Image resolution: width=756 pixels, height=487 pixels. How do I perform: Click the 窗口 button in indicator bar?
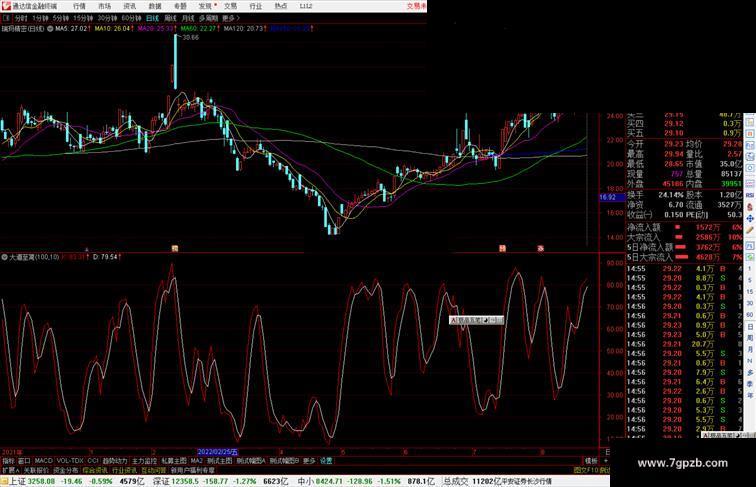(x=24, y=461)
